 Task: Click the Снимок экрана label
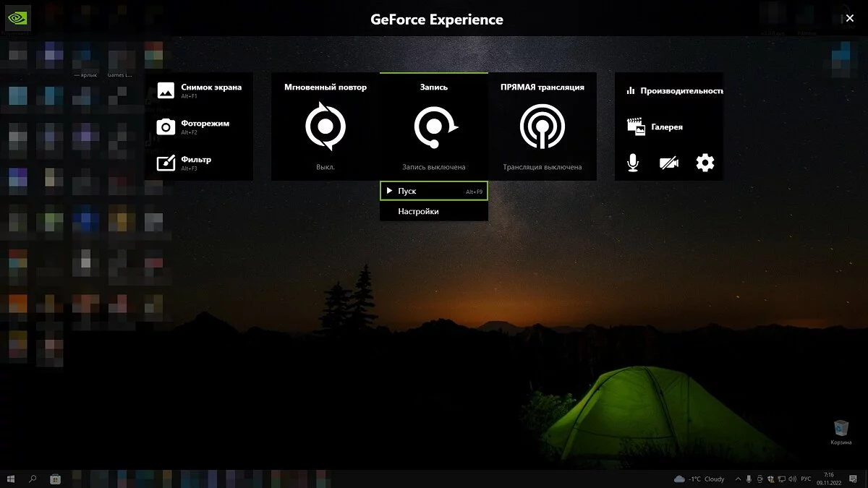click(x=211, y=87)
